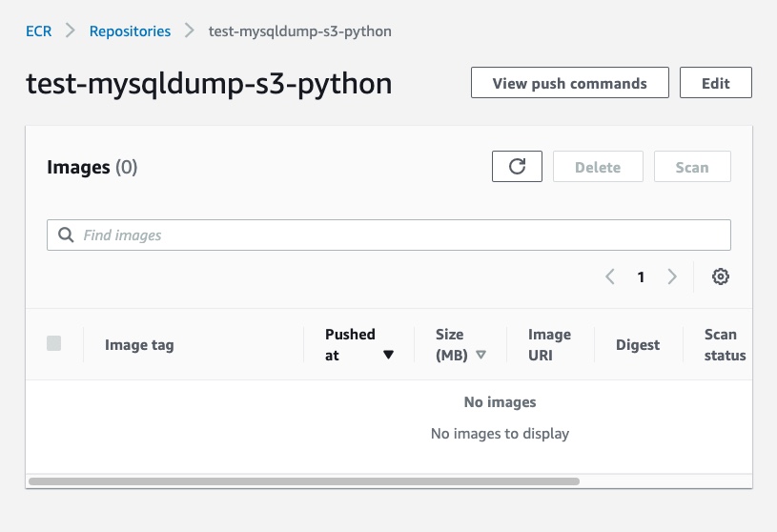Go to previous page arrow
The height and width of the screenshot is (532, 777).
[x=610, y=276]
